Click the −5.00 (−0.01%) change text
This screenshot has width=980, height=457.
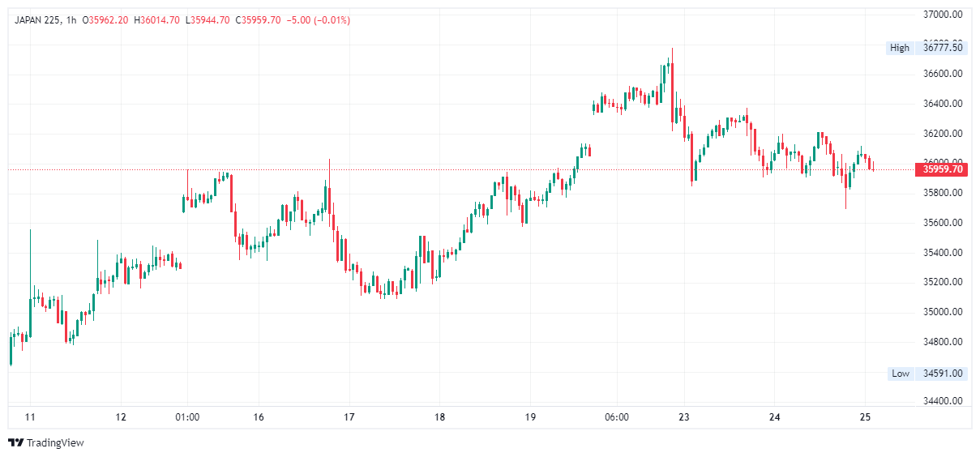pyautogui.click(x=319, y=19)
